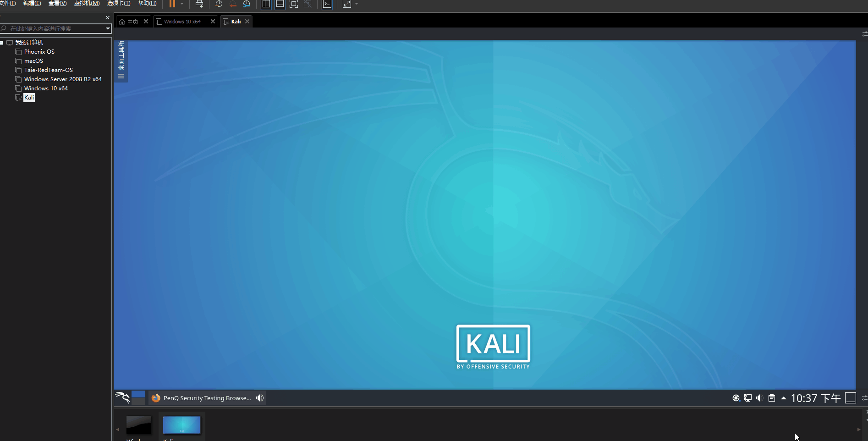Viewport: 868px width, 441px height.
Task: Click the Kali volume tray icon
Action: (759, 398)
